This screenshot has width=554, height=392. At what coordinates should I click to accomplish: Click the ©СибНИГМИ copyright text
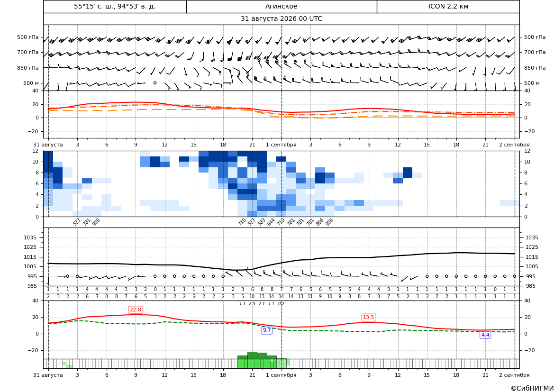point(532,388)
